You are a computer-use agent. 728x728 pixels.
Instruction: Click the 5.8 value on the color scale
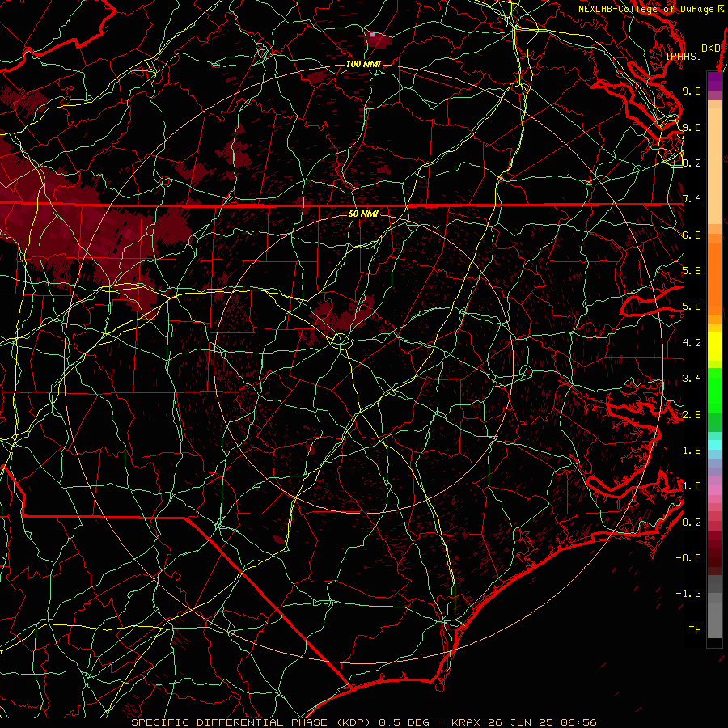coord(692,271)
